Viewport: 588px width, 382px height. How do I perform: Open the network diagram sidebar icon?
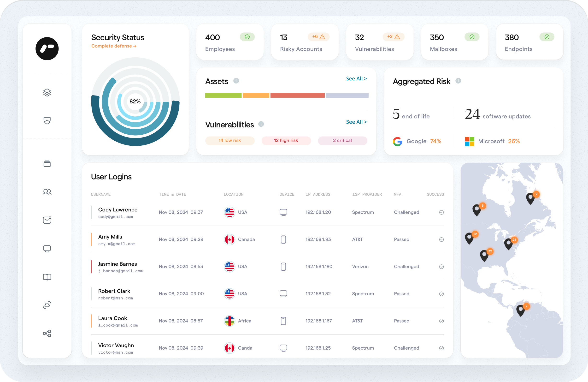[47, 333]
